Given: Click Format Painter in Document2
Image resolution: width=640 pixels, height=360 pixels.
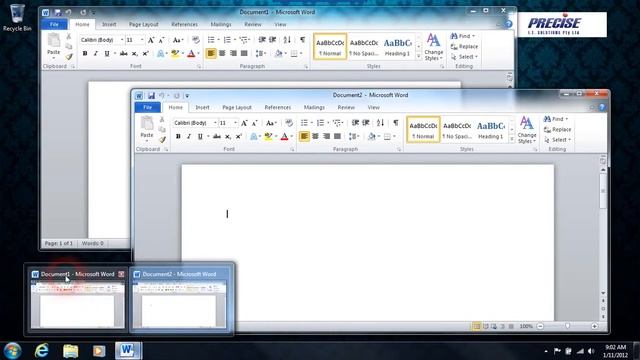Looking at the screenshot, I should coord(162,140).
